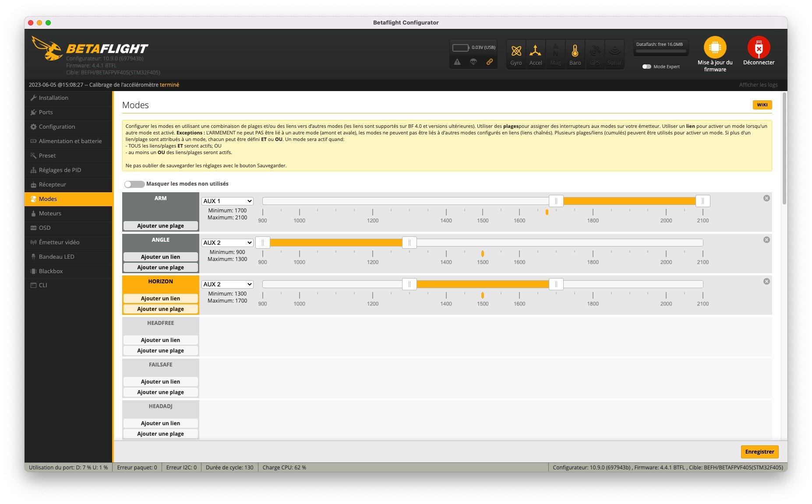Click Ajouter un lien under ANGLE
The image size is (812, 504).
pos(160,257)
